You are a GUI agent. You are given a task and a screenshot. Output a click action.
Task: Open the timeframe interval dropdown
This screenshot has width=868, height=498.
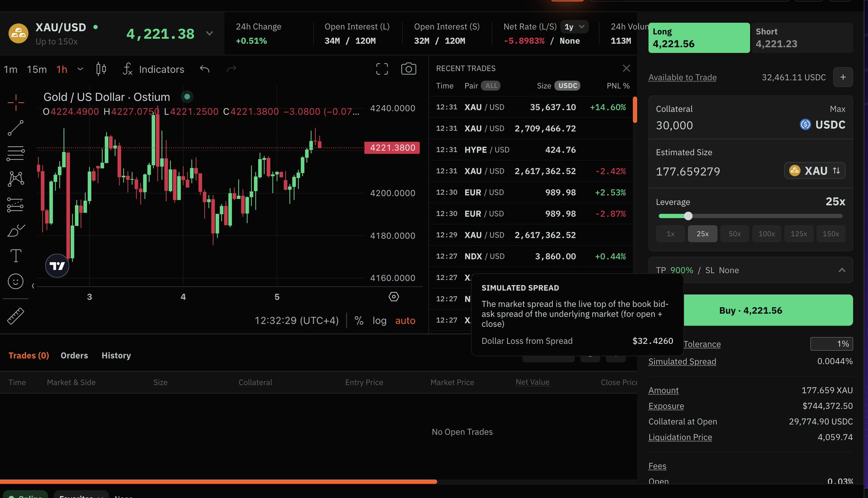(80, 69)
